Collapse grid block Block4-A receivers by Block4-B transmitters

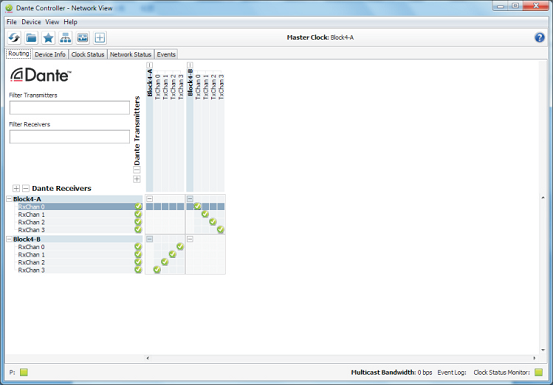pyautogui.click(x=190, y=199)
